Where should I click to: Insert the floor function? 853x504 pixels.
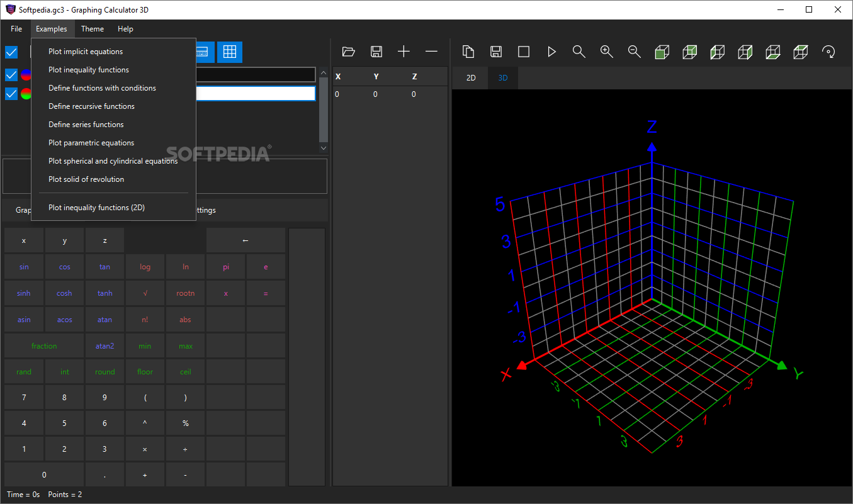click(145, 372)
